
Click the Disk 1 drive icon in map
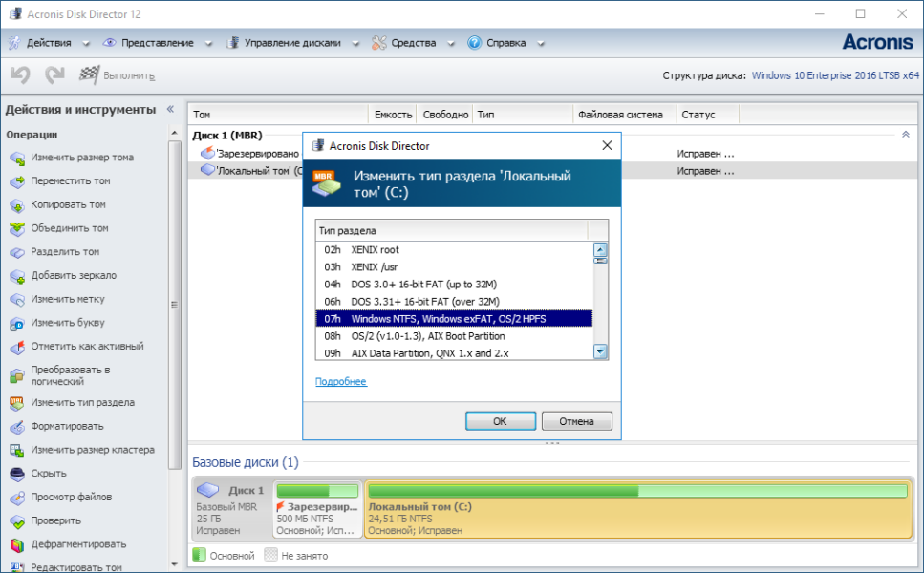207,489
